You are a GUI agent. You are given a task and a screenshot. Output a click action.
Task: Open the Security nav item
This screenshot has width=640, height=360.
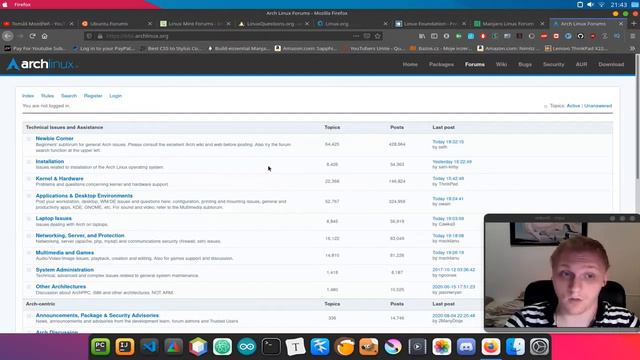(553, 64)
